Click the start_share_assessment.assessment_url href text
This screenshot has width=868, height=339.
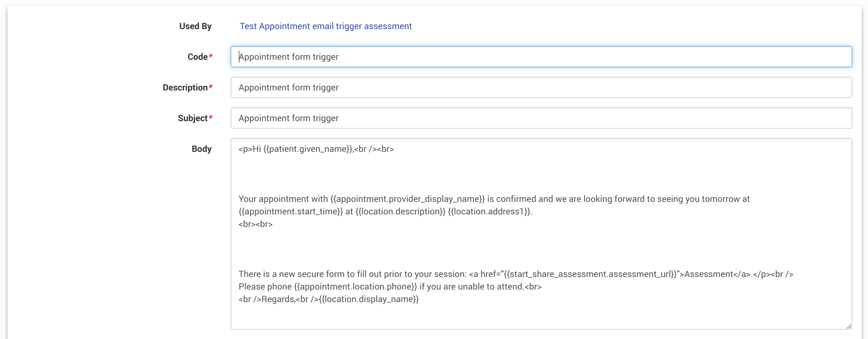590,274
